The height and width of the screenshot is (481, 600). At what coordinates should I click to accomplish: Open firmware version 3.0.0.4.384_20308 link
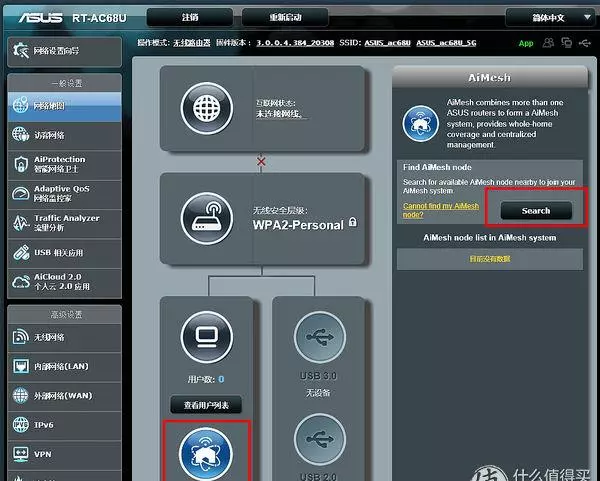coord(295,43)
